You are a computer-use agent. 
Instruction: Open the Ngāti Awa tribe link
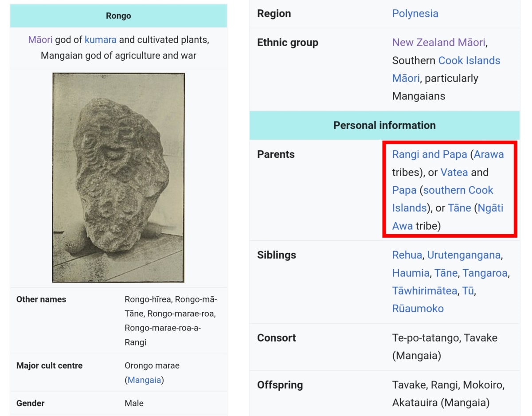click(448, 217)
